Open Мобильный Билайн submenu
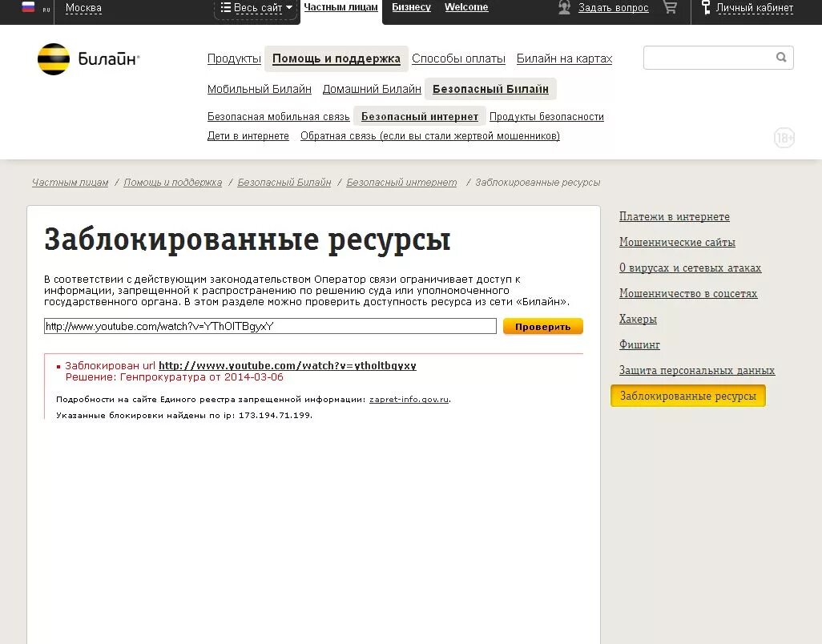The image size is (822, 644). coord(260,89)
